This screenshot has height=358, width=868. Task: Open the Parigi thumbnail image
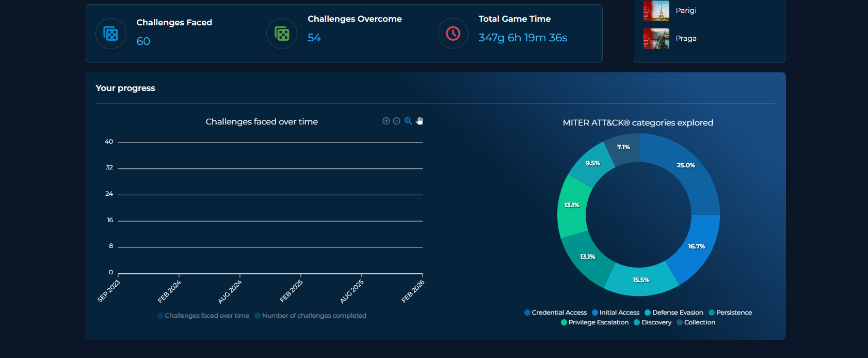[x=656, y=10]
